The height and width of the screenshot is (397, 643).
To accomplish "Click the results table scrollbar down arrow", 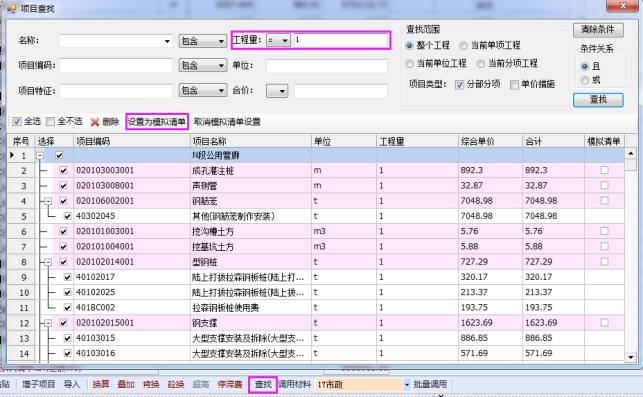I will [x=631, y=357].
